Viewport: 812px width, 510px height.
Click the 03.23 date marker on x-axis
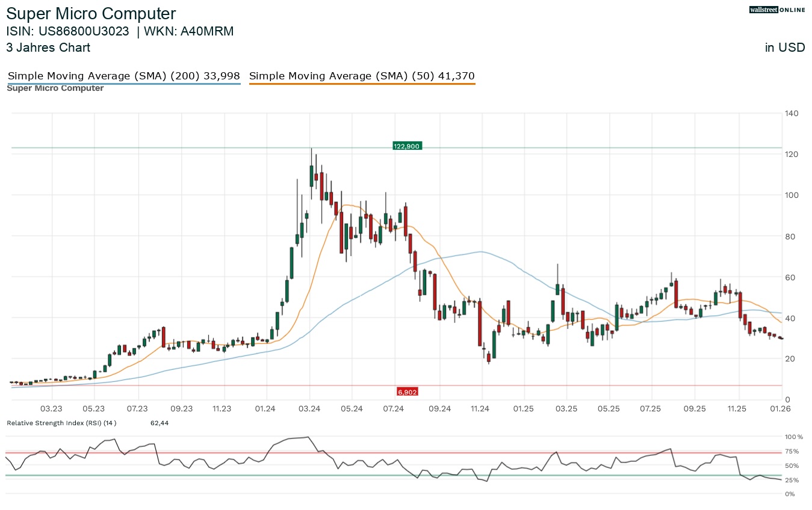tap(52, 409)
